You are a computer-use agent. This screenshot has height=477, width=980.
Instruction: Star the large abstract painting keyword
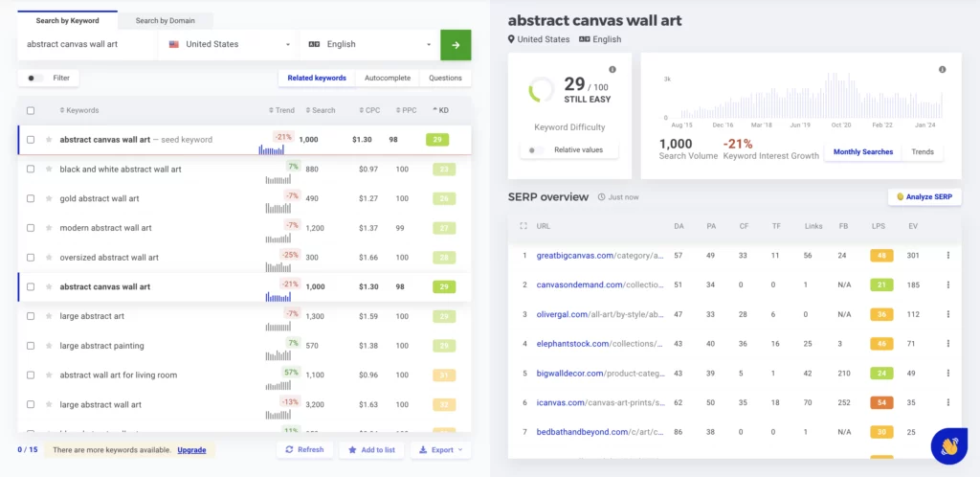(49, 346)
